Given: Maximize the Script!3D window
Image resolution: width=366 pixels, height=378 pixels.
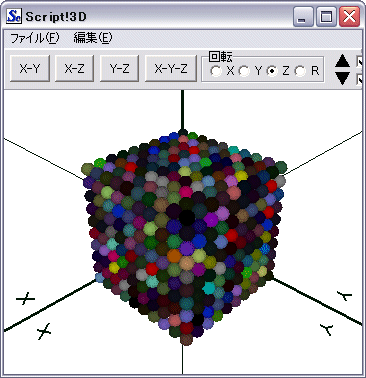Looking at the screenshot, I should pyautogui.click(x=326, y=16).
